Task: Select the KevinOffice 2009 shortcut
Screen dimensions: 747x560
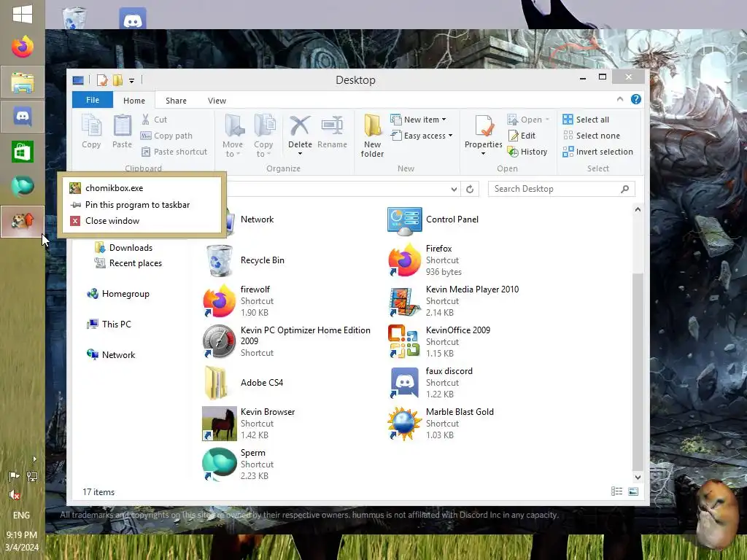Action: (439, 341)
